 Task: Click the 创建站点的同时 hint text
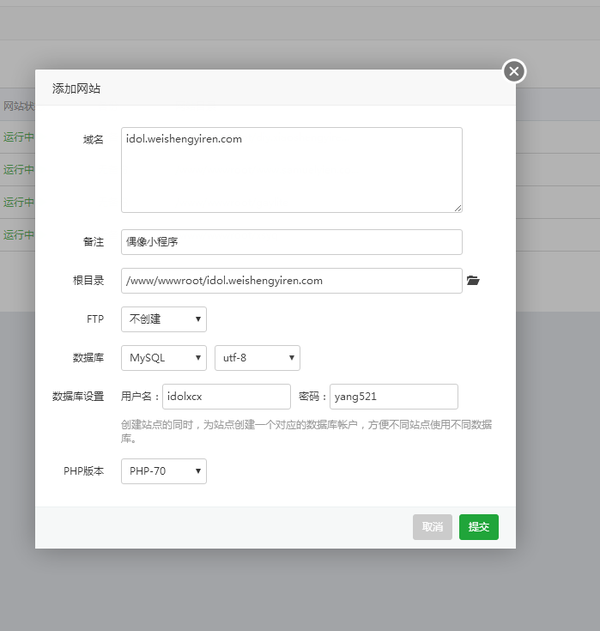point(306,431)
